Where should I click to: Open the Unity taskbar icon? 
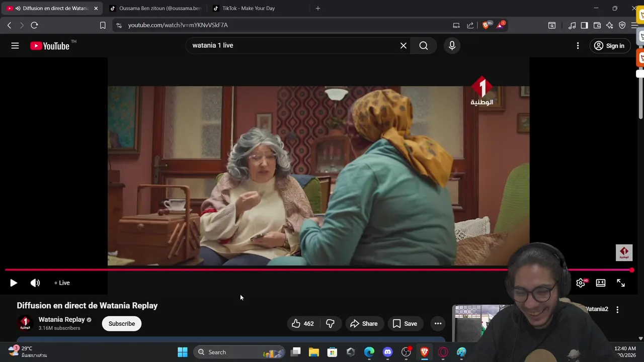click(x=351, y=352)
